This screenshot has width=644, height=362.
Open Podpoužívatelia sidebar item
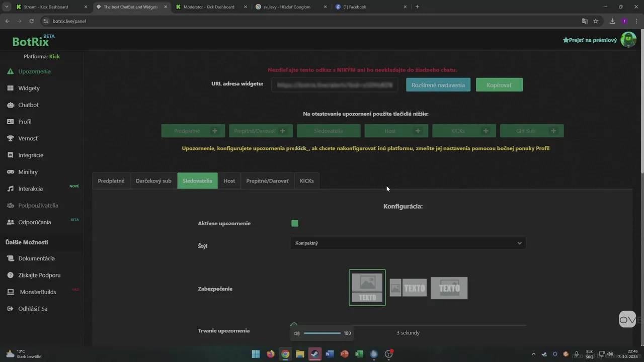38,206
